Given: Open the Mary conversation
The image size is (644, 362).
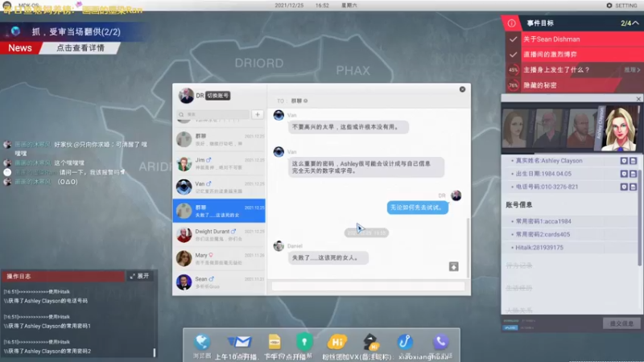Looking at the screenshot, I should click(x=219, y=258).
